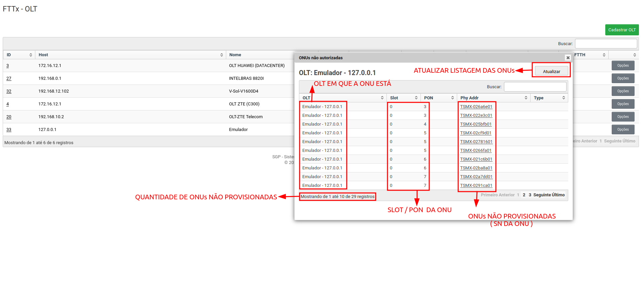This screenshot has height=296, width=644.
Task: Expand Opções for OLT ZTE (C300)
Action: 622,104
